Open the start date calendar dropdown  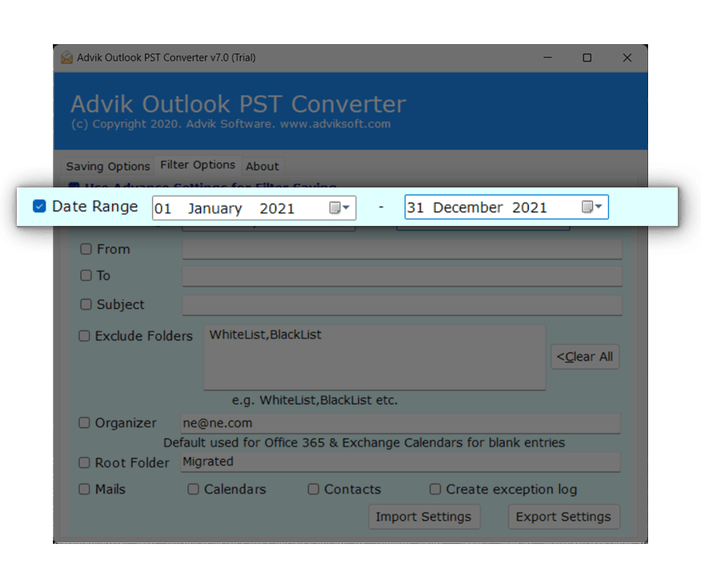tap(340, 208)
